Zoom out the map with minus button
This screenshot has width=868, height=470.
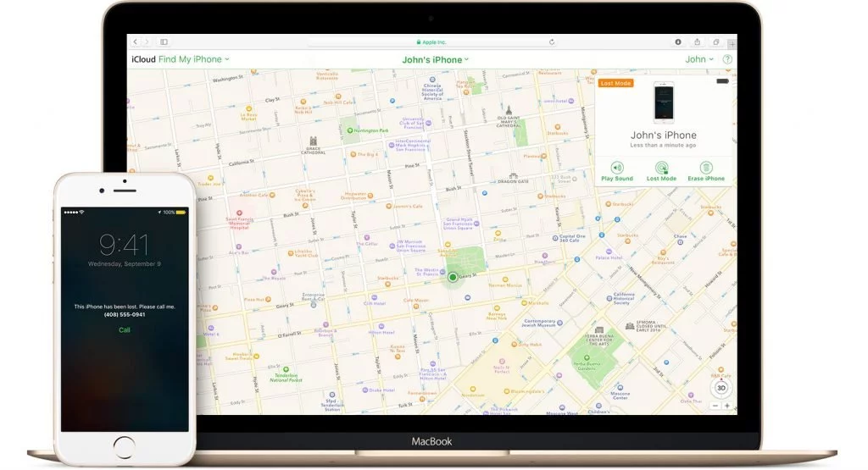coord(715,406)
